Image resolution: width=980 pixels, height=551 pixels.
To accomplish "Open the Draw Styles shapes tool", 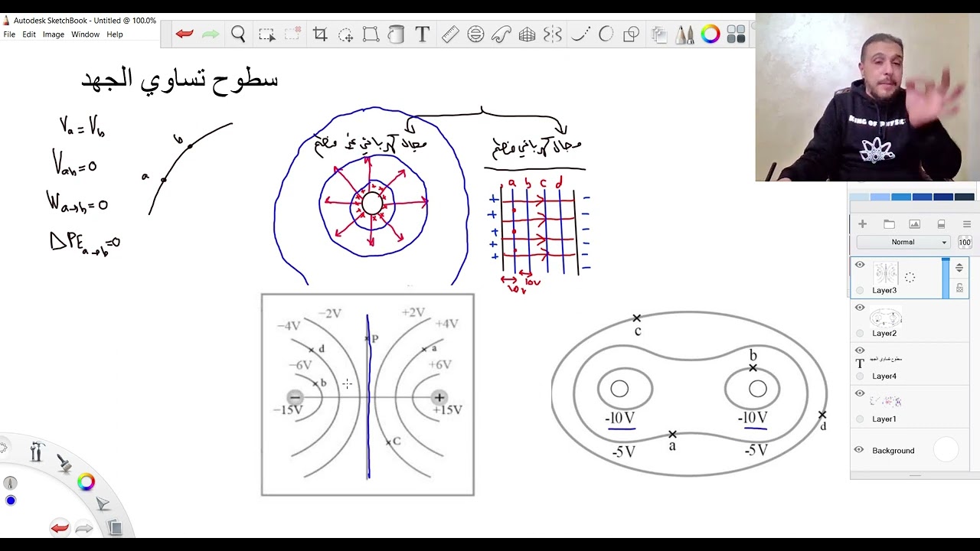I will coord(632,34).
